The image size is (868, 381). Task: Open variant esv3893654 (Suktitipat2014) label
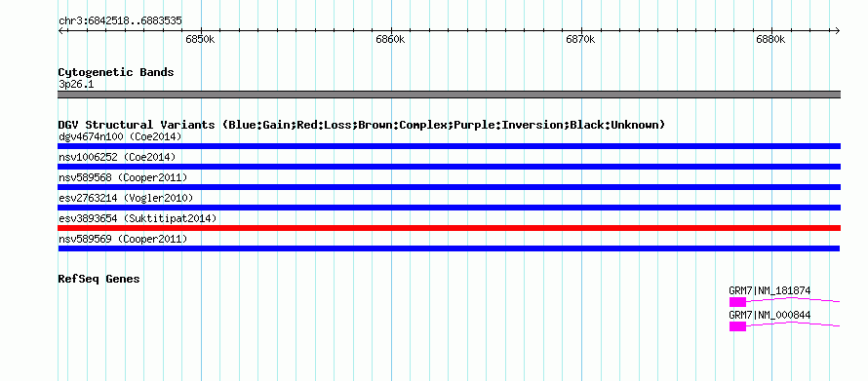(x=138, y=218)
